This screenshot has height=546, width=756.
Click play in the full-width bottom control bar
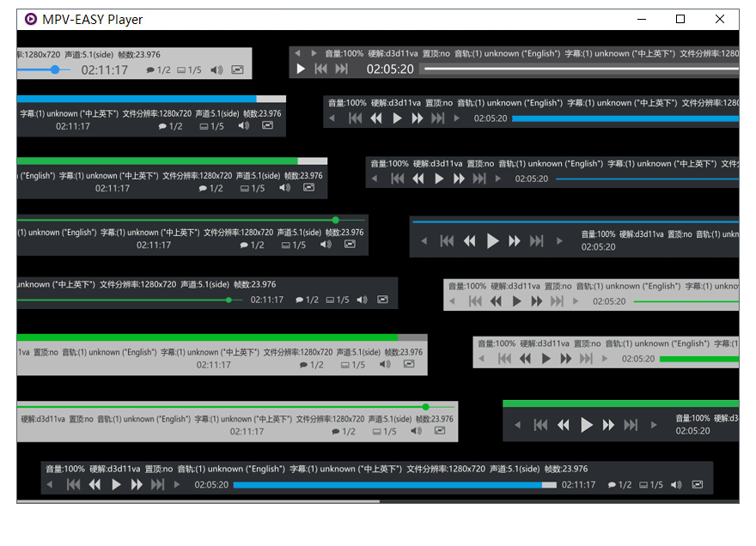click(x=116, y=484)
